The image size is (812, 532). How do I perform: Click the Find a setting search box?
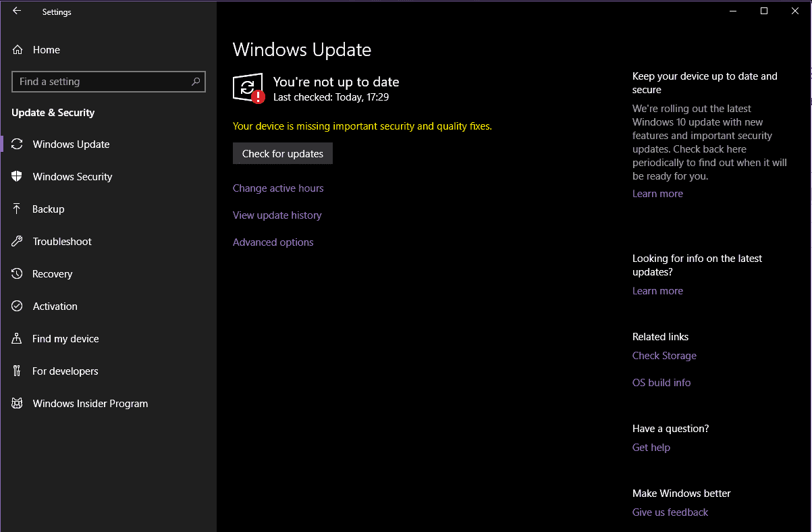point(109,82)
